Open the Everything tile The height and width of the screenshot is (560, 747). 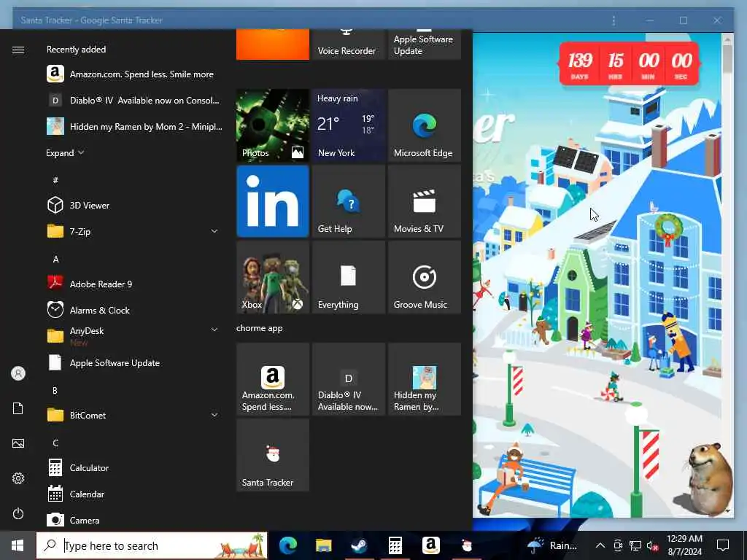coord(348,277)
